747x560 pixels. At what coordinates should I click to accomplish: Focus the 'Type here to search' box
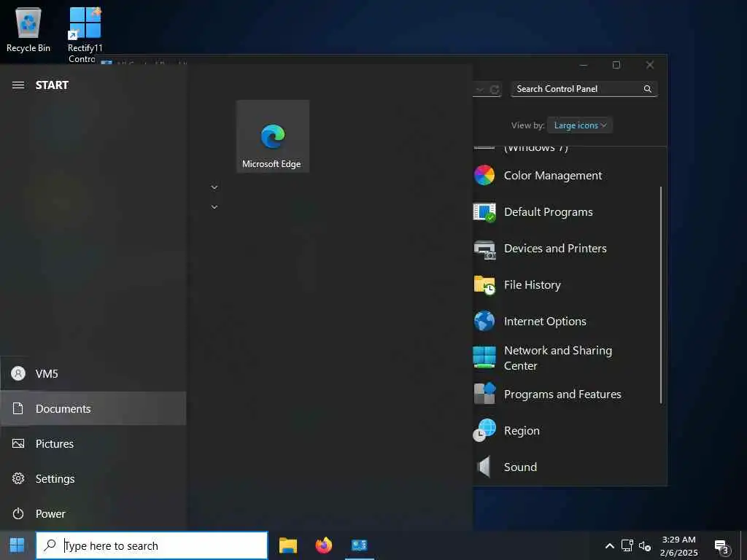(x=152, y=545)
